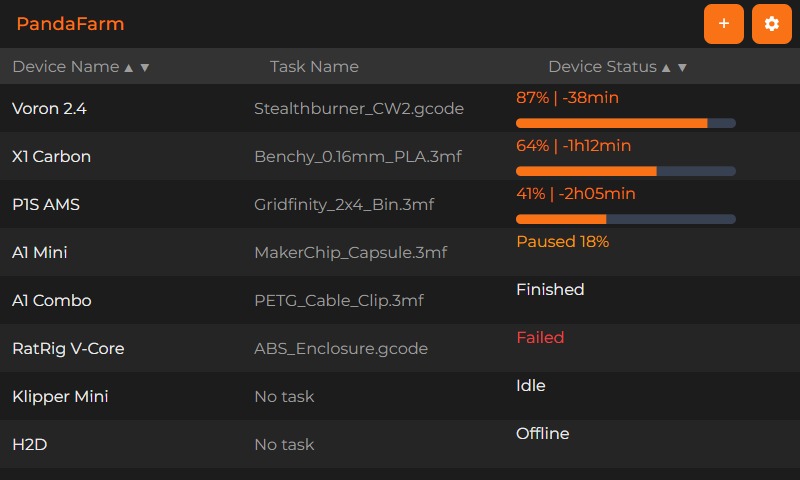The width and height of the screenshot is (800, 480).
Task: Click the Task Name column header
Action: click(x=314, y=66)
